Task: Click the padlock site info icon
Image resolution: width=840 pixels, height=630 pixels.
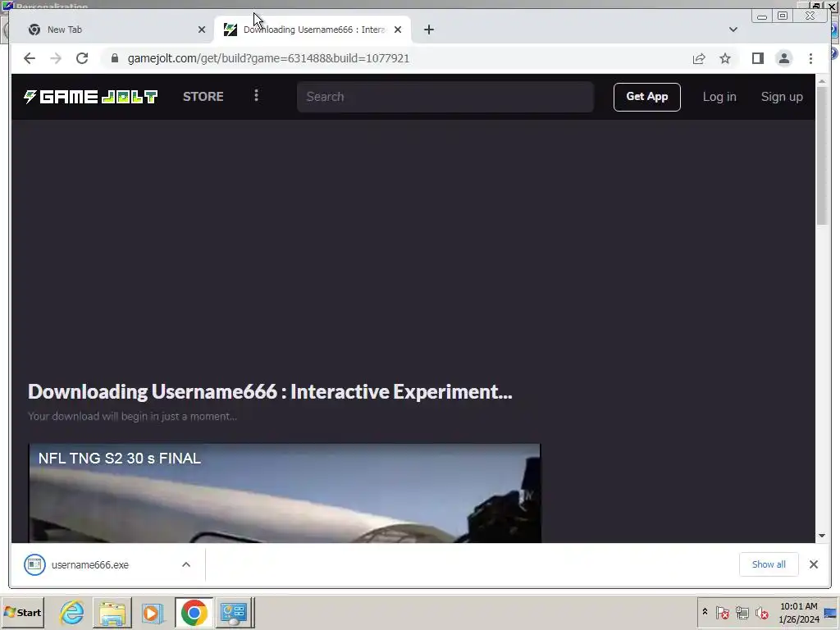Action: pyautogui.click(x=115, y=58)
